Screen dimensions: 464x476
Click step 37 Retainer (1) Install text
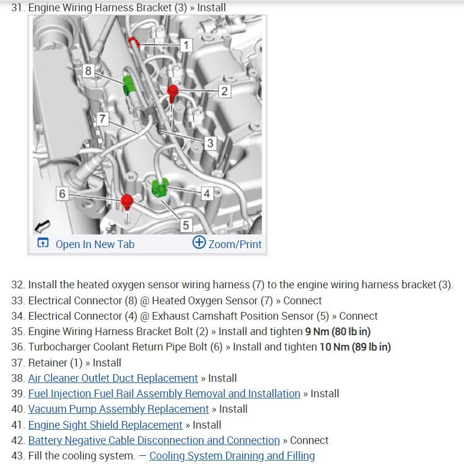(x=75, y=363)
